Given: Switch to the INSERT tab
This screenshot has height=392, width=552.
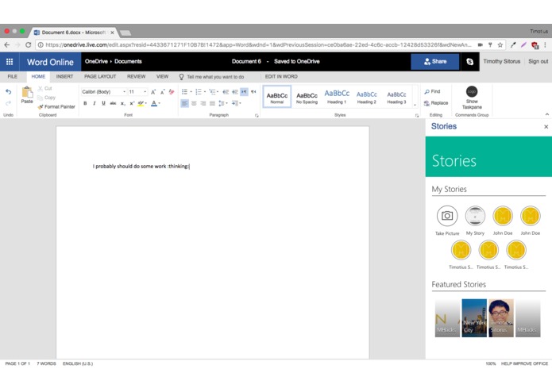Looking at the screenshot, I should 65,77.
